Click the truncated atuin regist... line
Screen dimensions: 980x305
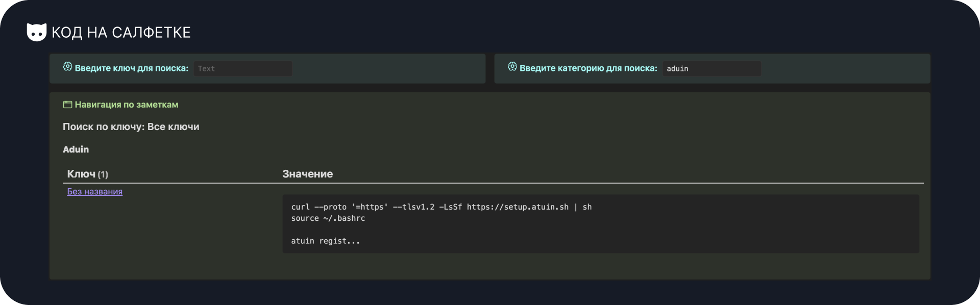(325, 241)
